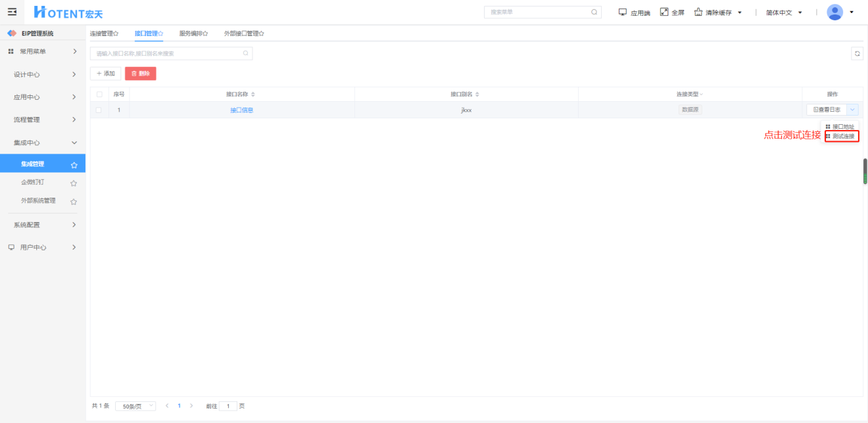Open the 清除缓存 dropdown arrow

pyautogui.click(x=740, y=12)
